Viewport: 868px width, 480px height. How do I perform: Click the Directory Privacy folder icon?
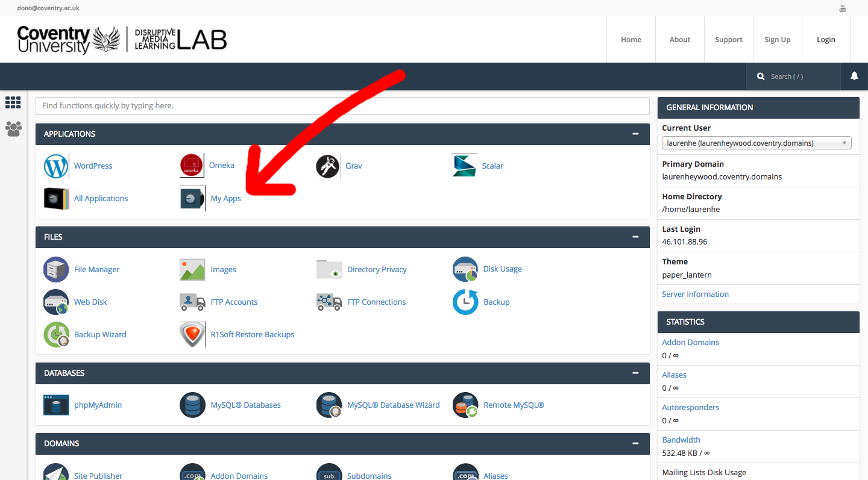coord(329,269)
